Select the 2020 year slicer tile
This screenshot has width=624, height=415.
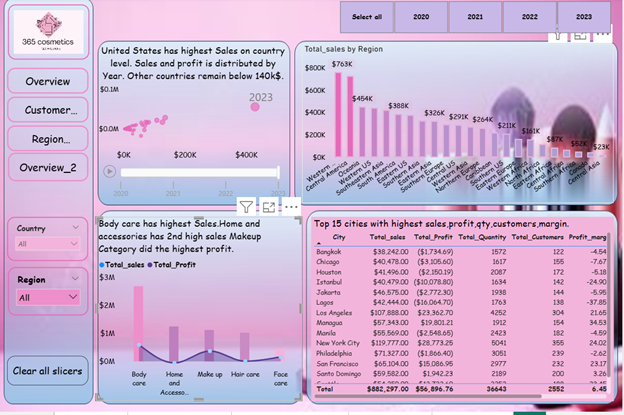tap(421, 17)
